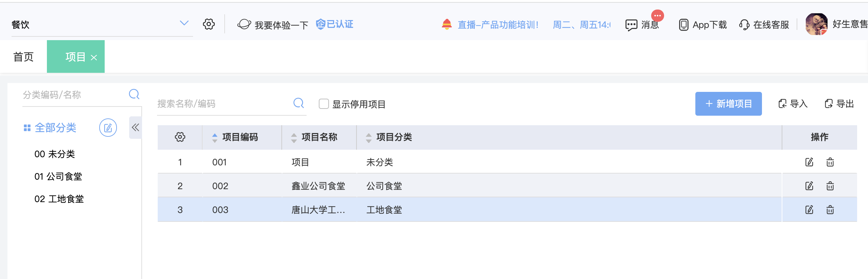Click search icon in category search box
The height and width of the screenshot is (279, 868).
tap(134, 94)
